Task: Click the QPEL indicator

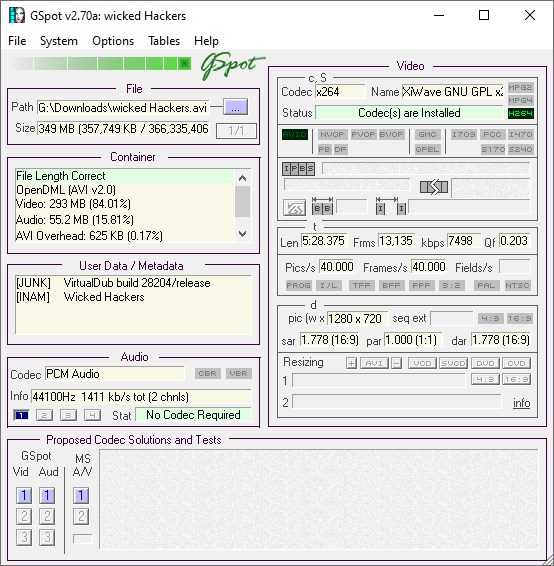Action: tap(427, 149)
